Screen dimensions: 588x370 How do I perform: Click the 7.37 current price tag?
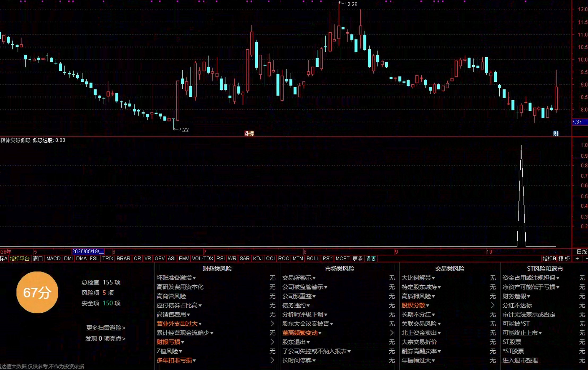coord(577,122)
